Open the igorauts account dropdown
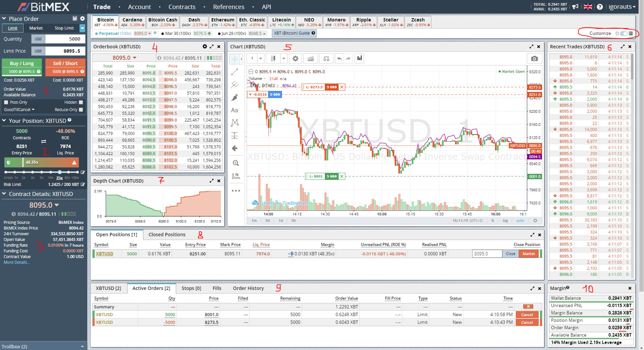Viewport: 644px width, 350px height. (x=622, y=7)
